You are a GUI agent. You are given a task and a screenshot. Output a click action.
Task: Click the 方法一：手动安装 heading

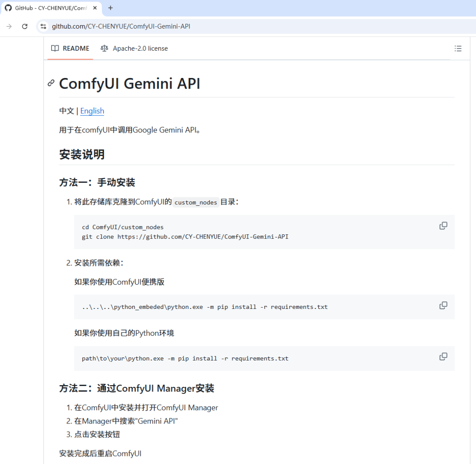(97, 182)
